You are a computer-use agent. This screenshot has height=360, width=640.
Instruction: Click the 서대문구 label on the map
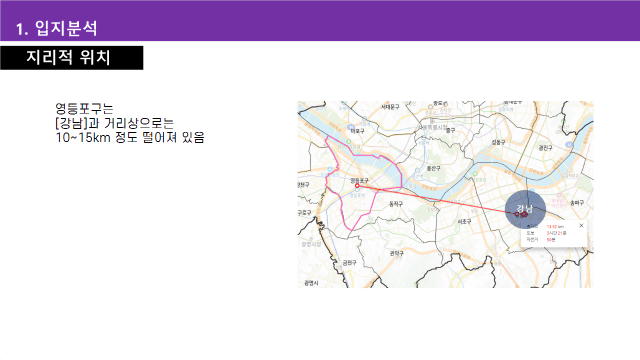(x=390, y=107)
